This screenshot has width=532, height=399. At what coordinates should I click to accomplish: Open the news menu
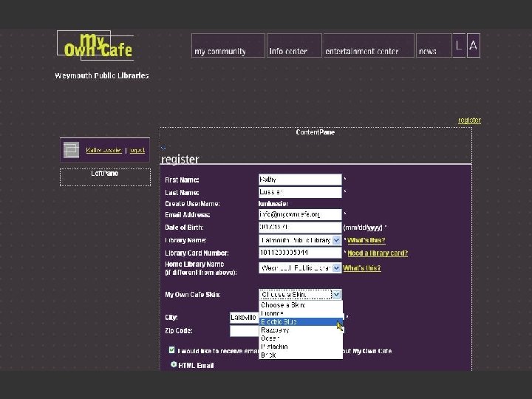434,46
